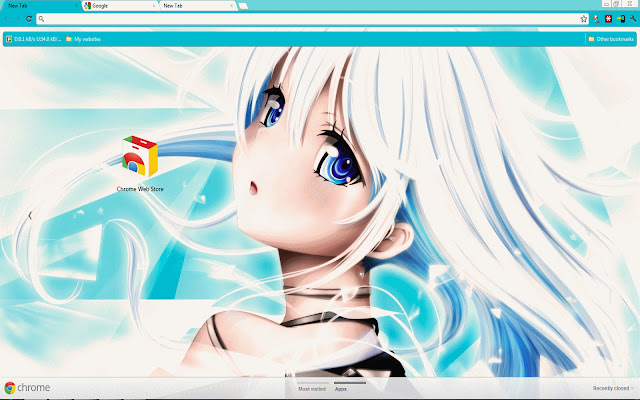Click the Chrome Web Store label
Viewport: 640px width, 400px height.
pos(140,189)
